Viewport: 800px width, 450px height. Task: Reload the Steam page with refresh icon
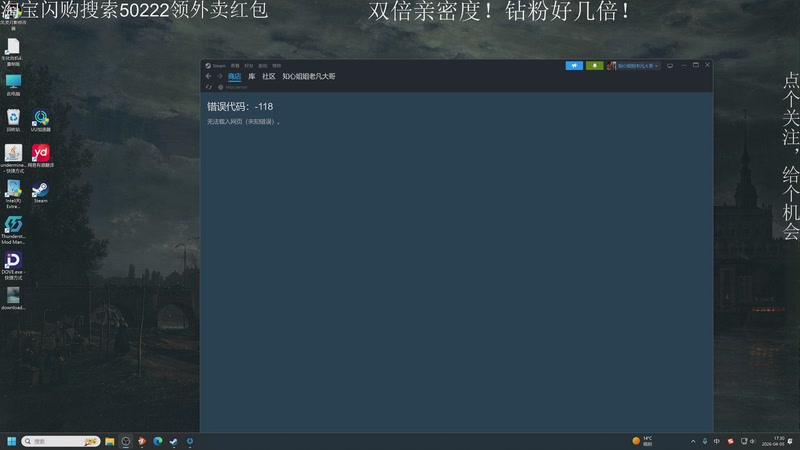pyautogui.click(x=209, y=87)
